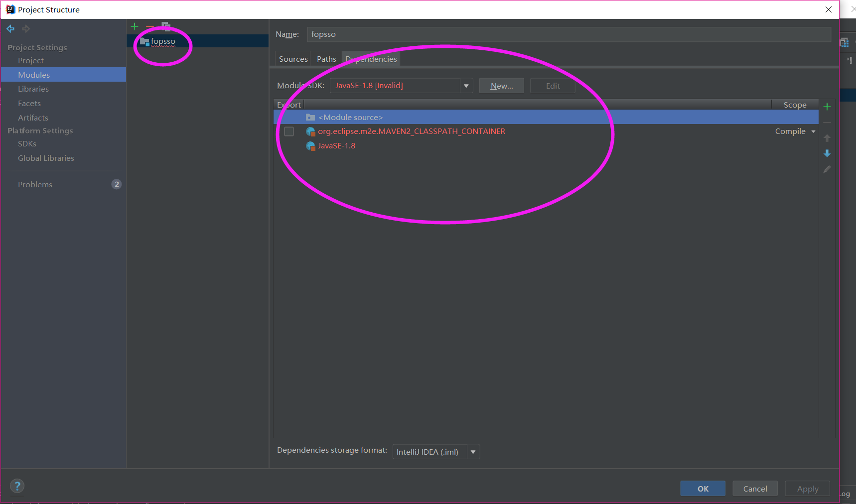This screenshot has height=504, width=856.
Task: Confirm with the OK button
Action: [703, 489]
